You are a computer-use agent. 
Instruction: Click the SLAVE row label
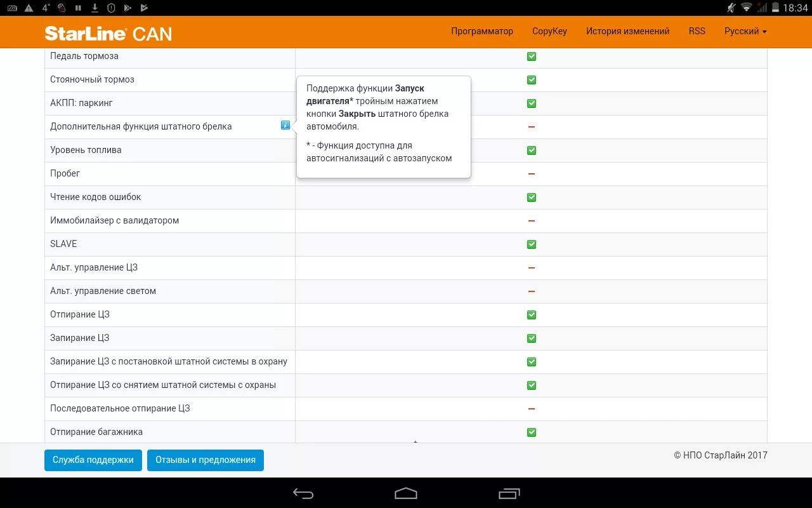(63, 244)
